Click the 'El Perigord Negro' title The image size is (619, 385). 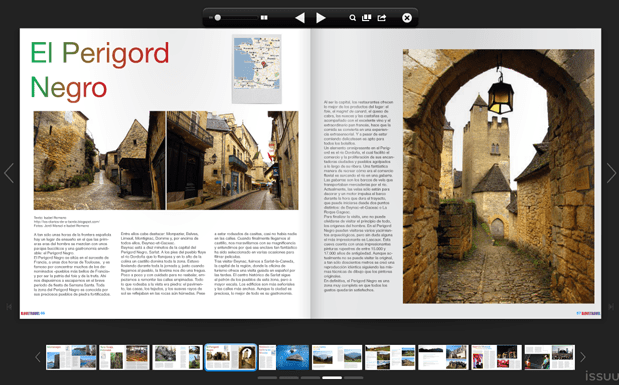click(x=99, y=70)
